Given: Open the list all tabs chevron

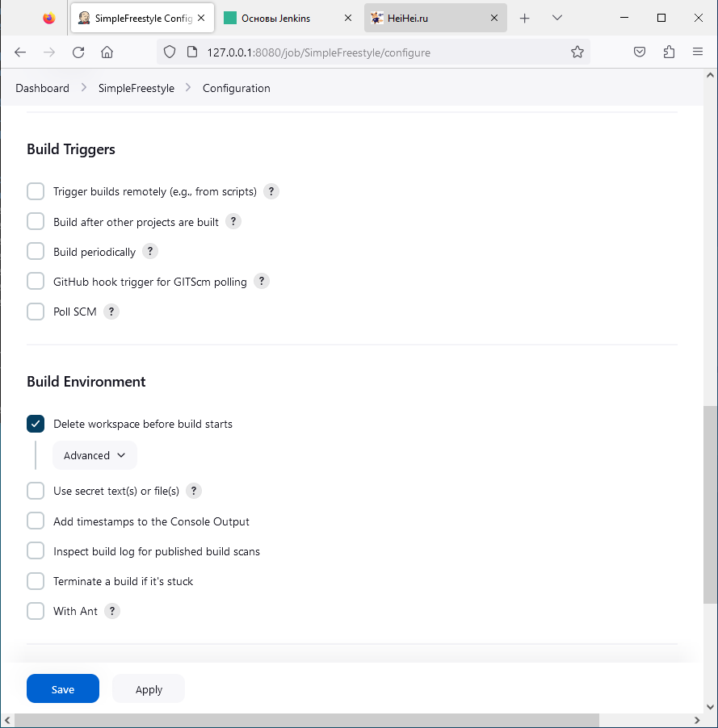Looking at the screenshot, I should 556,18.
